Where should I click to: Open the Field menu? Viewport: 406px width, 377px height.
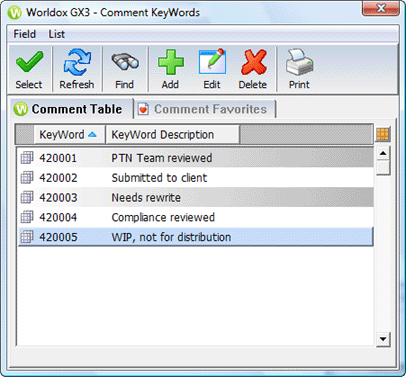(24, 34)
